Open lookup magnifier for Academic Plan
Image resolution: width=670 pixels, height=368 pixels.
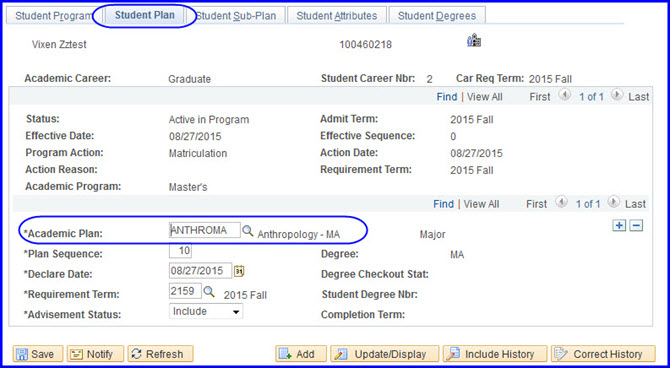248,231
